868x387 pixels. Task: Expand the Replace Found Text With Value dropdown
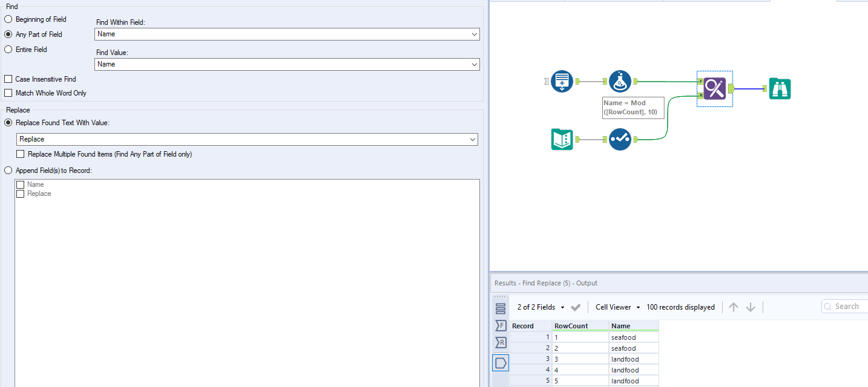[x=473, y=139]
